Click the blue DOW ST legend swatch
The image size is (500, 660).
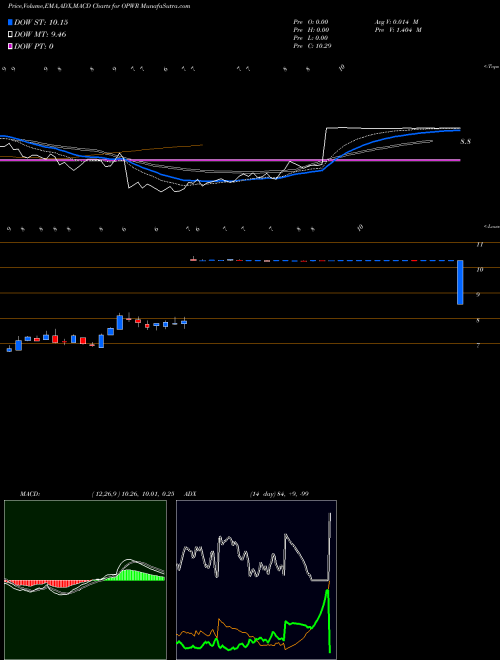[x=11, y=22]
